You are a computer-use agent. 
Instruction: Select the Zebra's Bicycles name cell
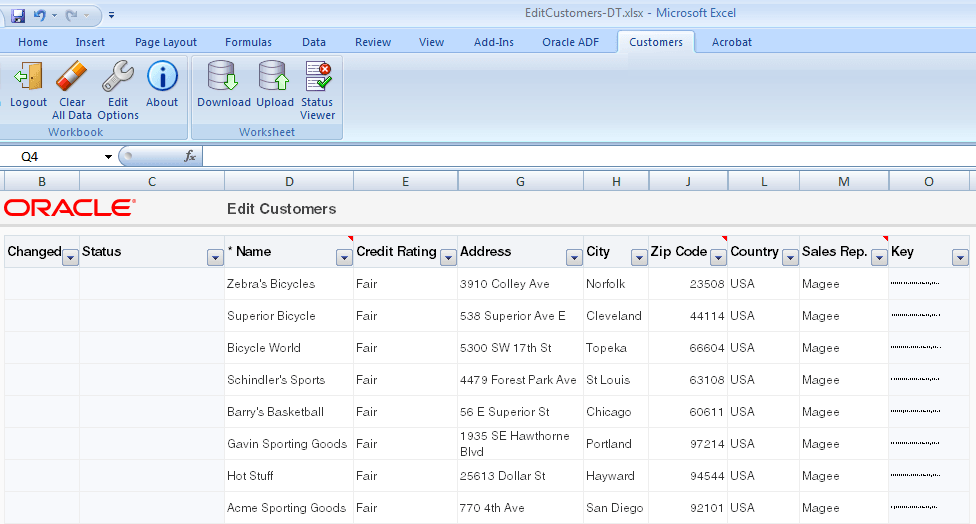[289, 284]
